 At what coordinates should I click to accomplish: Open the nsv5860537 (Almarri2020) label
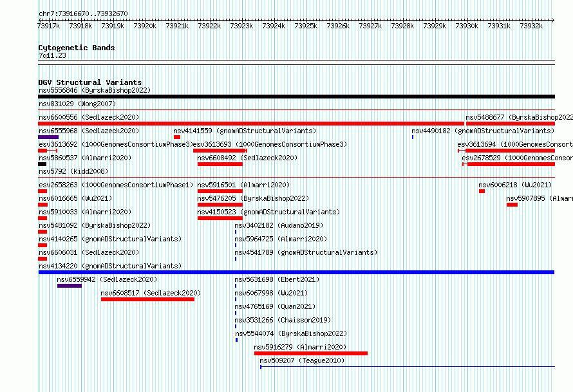click(x=85, y=158)
